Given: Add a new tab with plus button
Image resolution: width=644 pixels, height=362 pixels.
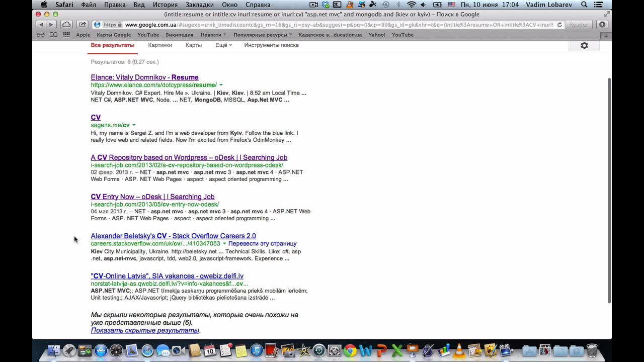Looking at the screenshot, I should pos(606,36).
